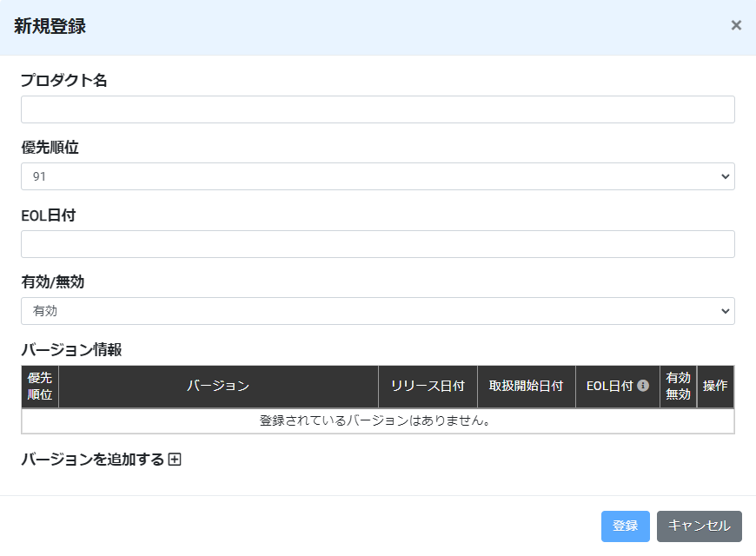Click the EOL日付 input field in the form
756x556 pixels.
click(377, 244)
